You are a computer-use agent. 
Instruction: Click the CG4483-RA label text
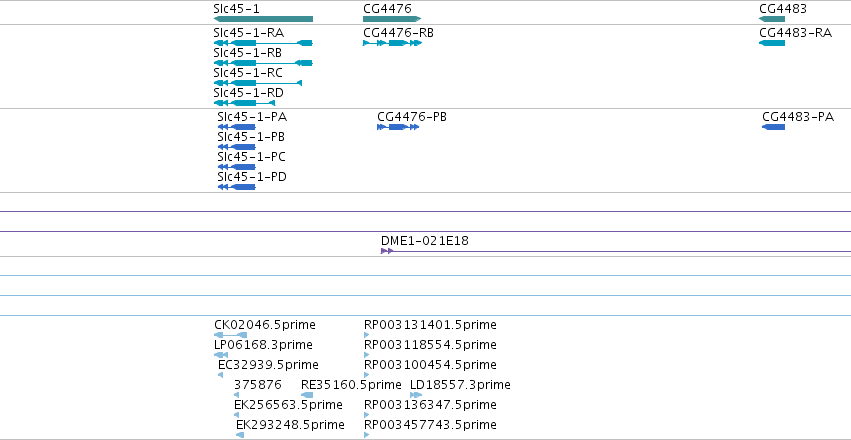click(x=795, y=33)
